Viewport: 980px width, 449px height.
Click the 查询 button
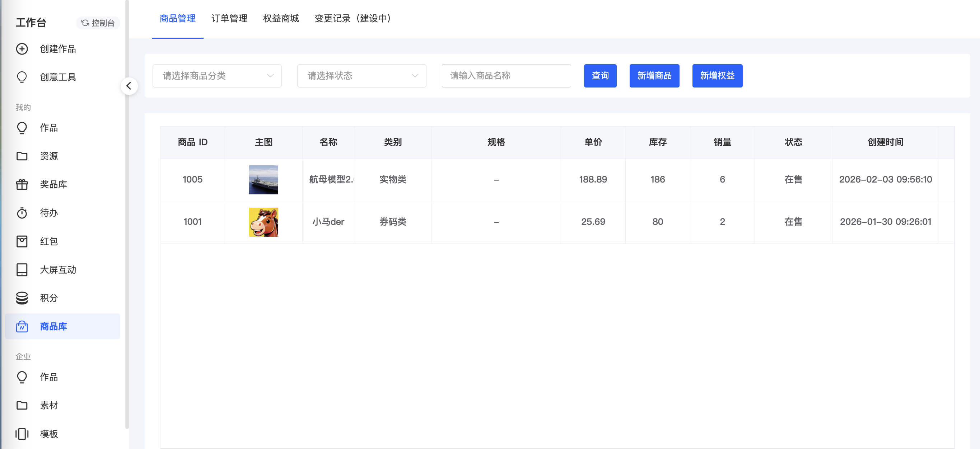click(600, 76)
